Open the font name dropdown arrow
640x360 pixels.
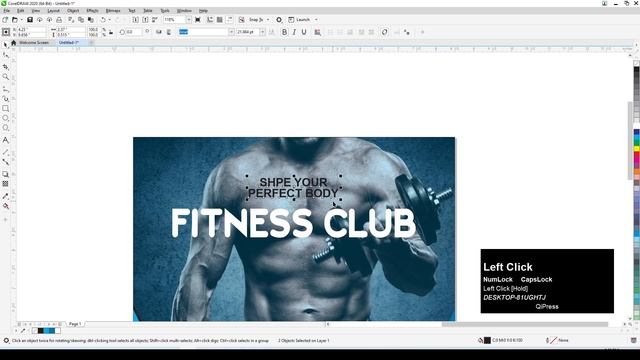231,32
